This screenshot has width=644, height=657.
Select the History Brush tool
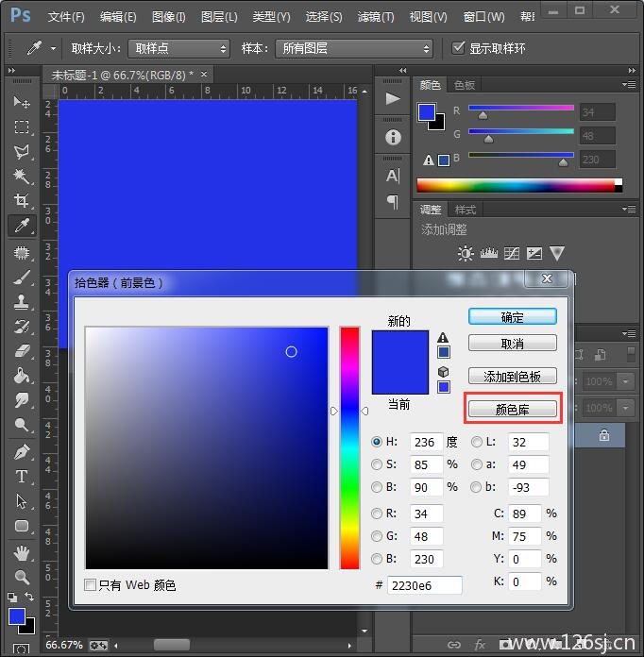[22, 327]
